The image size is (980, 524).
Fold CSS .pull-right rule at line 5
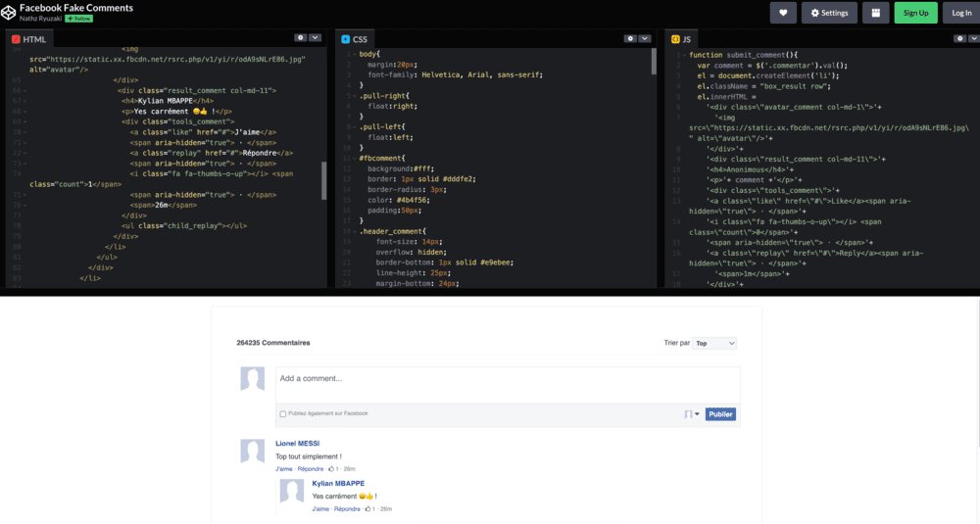click(x=355, y=97)
